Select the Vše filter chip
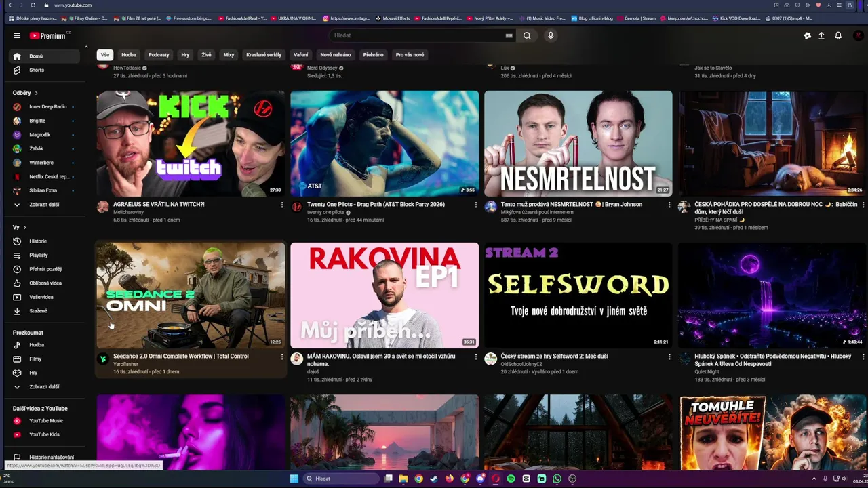 pyautogui.click(x=104, y=55)
